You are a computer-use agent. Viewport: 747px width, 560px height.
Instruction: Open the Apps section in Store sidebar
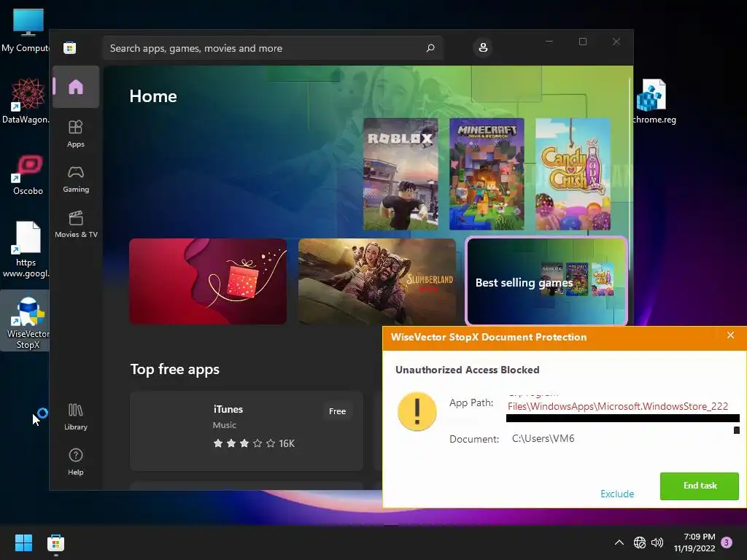tap(76, 134)
